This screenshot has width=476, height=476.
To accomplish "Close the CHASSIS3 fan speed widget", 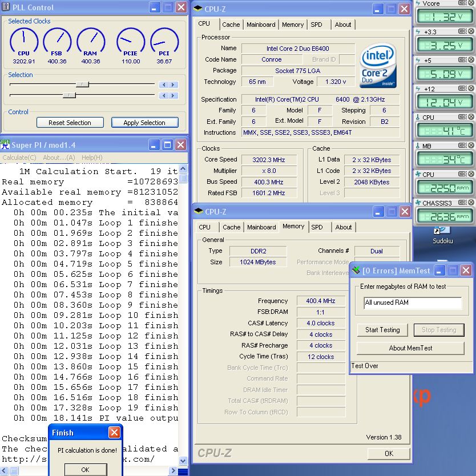I will click(x=471, y=203).
